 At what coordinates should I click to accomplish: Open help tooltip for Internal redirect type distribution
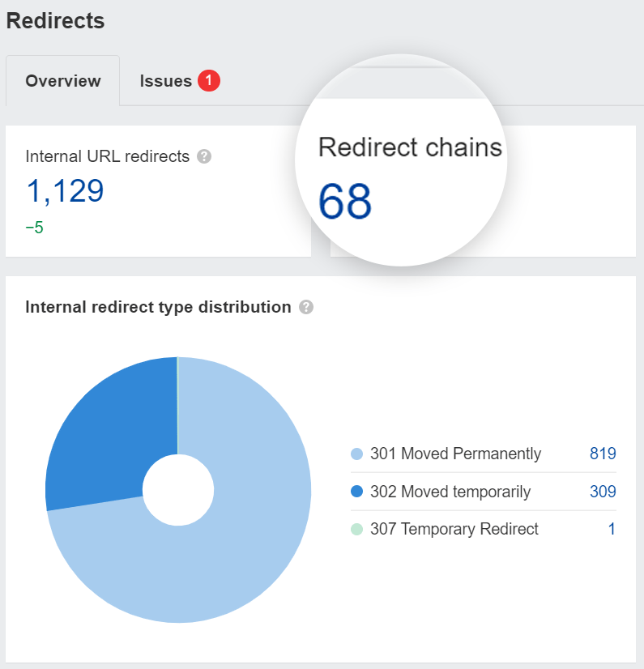click(x=306, y=307)
